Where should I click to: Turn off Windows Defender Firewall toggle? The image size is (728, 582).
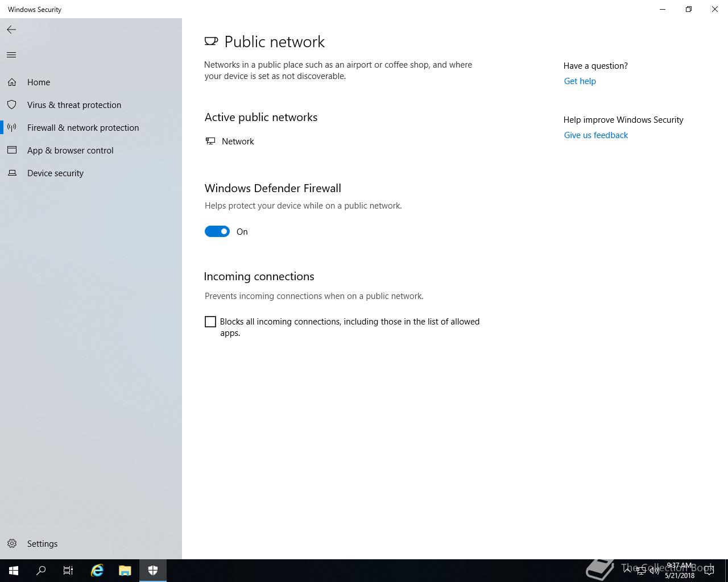click(x=217, y=231)
